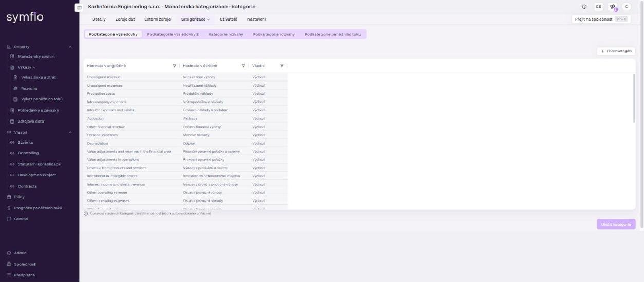
Task: Open Zdrojová data in sidebar
Action: 31,122
